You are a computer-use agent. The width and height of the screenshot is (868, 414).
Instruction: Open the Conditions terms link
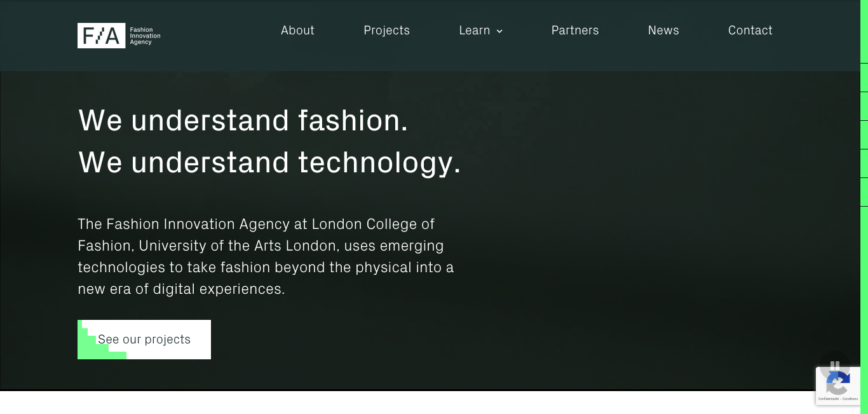(x=851, y=399)
